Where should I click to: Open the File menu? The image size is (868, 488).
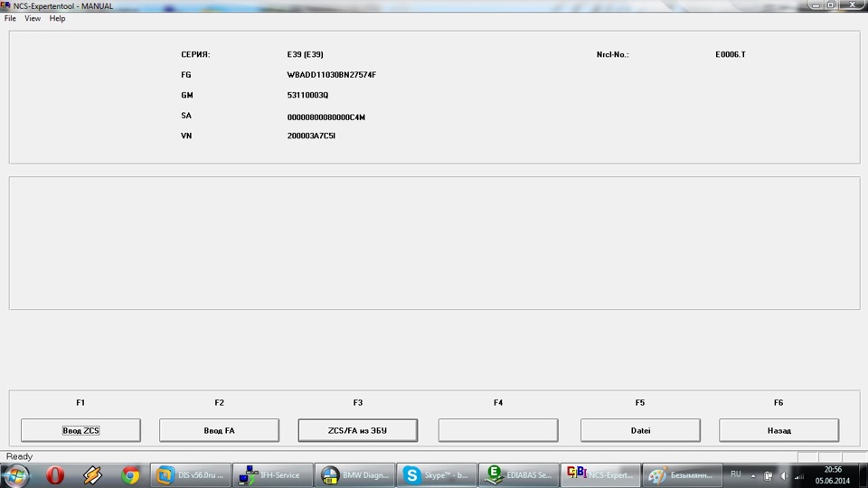point(10,18)
